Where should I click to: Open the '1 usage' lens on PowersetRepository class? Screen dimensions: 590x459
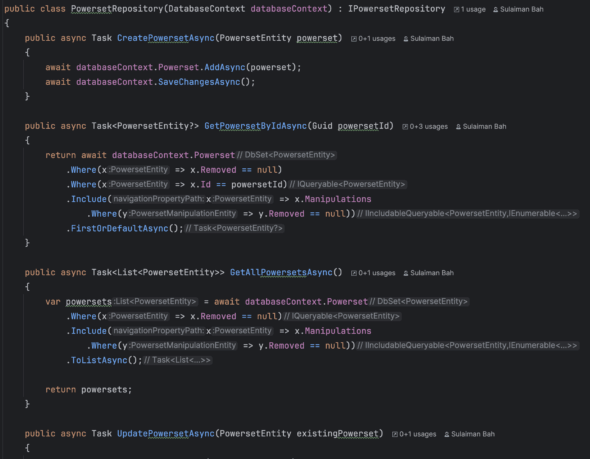tap(470, 9)
